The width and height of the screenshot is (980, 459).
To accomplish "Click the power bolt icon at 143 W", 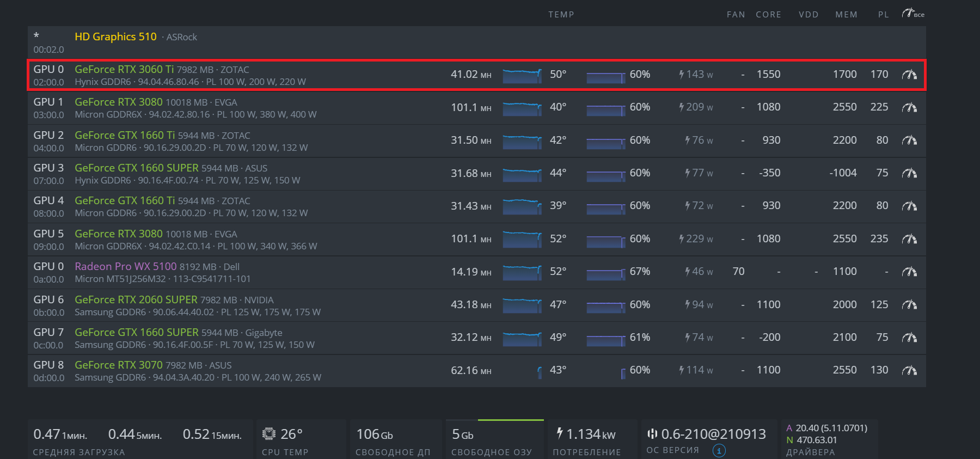I will pos(681,75).
